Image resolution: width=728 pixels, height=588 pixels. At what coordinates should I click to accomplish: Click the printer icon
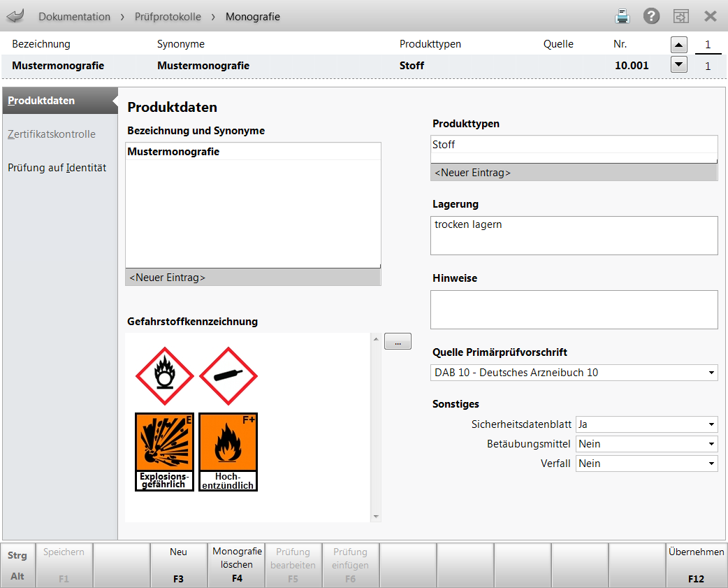pyautogui.click(x=623, y=16)
